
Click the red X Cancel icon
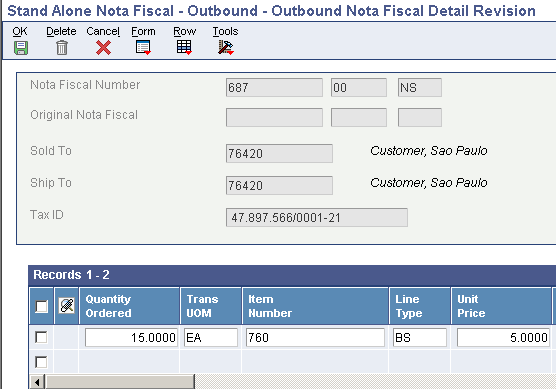103,48
